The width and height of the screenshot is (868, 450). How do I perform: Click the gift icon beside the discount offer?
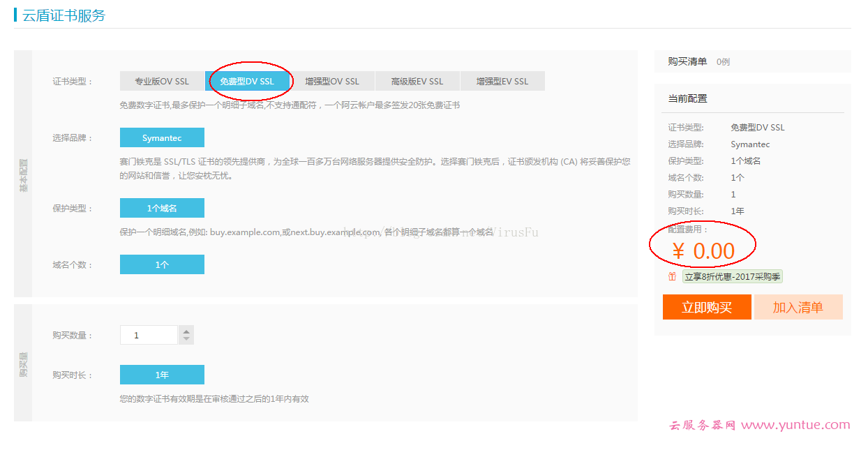click(x=672, y=276)
